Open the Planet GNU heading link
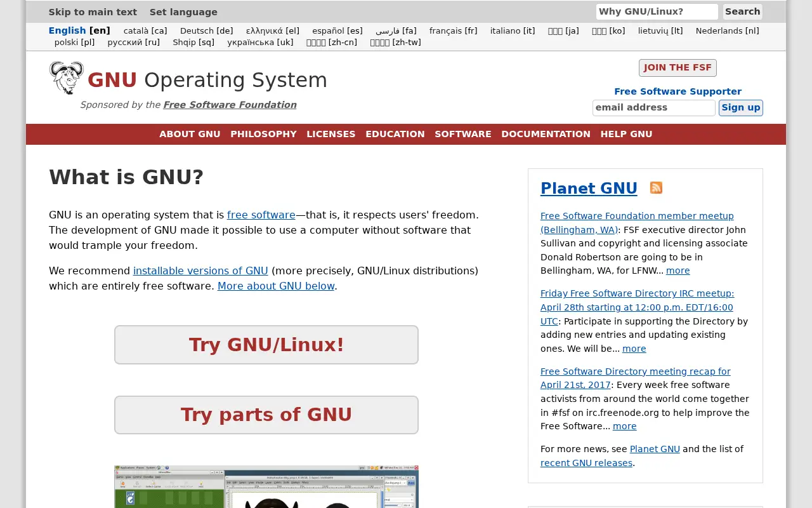This screenshot has height=508, width=812. [589, 189]
